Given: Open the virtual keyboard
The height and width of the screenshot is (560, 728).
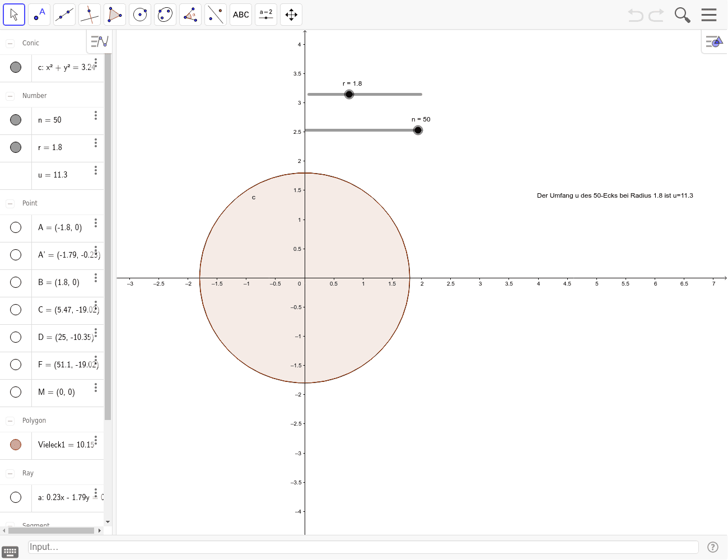Looking at the screenshot, I should click(x=11, y=552).
